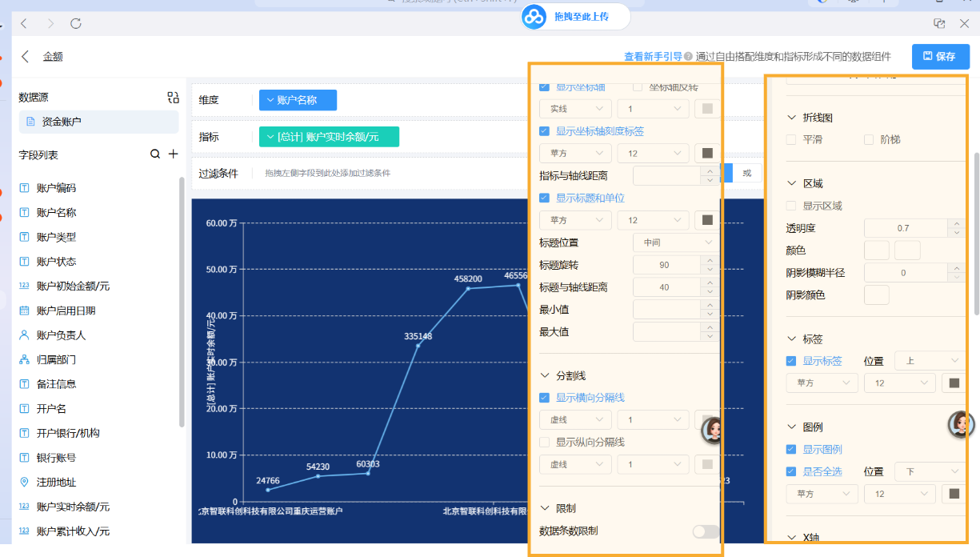
Task: Click the numeric icon beside 账户实时余额/元
Action: [x=24, y=507]
